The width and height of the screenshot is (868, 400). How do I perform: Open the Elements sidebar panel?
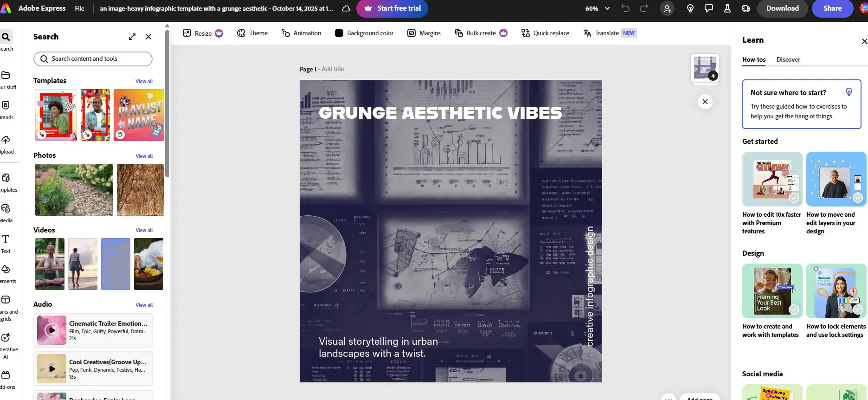tap(6, 274)
